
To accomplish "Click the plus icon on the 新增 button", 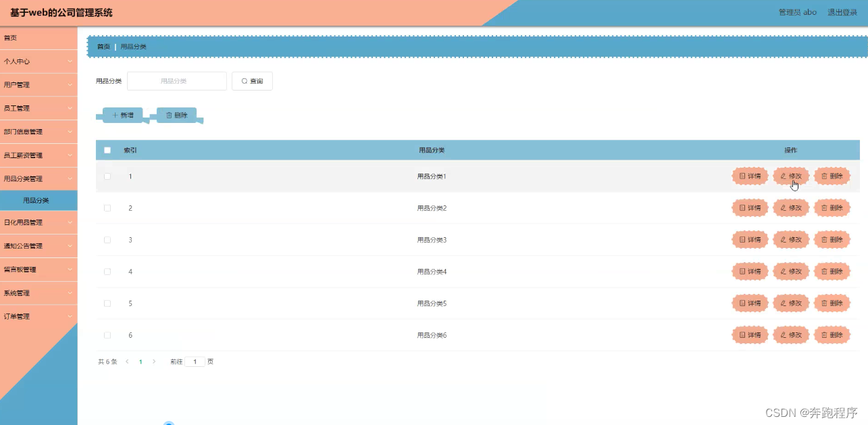I will tap(114, 114).
